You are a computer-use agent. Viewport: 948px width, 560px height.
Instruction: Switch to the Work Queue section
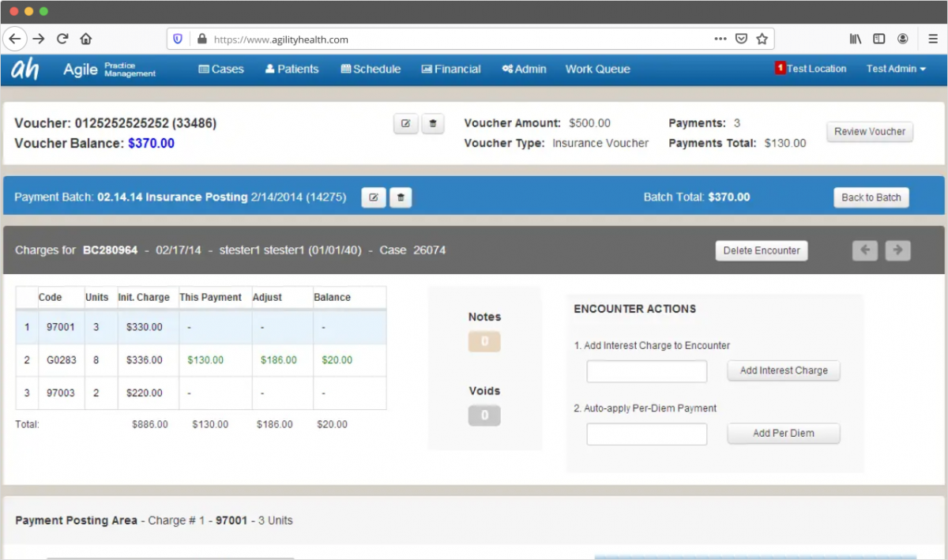(x=597, y=69)
